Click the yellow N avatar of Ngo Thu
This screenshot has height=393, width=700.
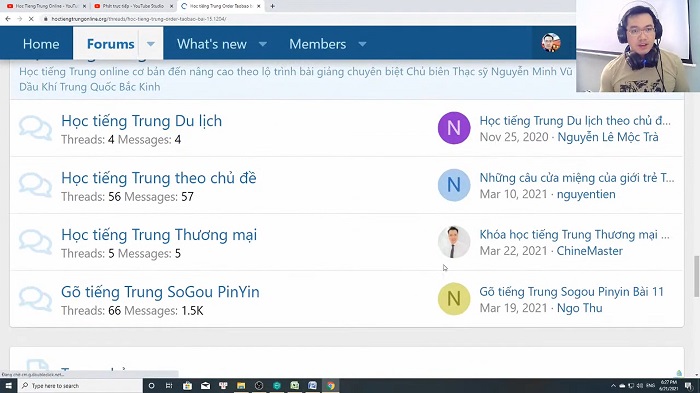coord(454,299)
